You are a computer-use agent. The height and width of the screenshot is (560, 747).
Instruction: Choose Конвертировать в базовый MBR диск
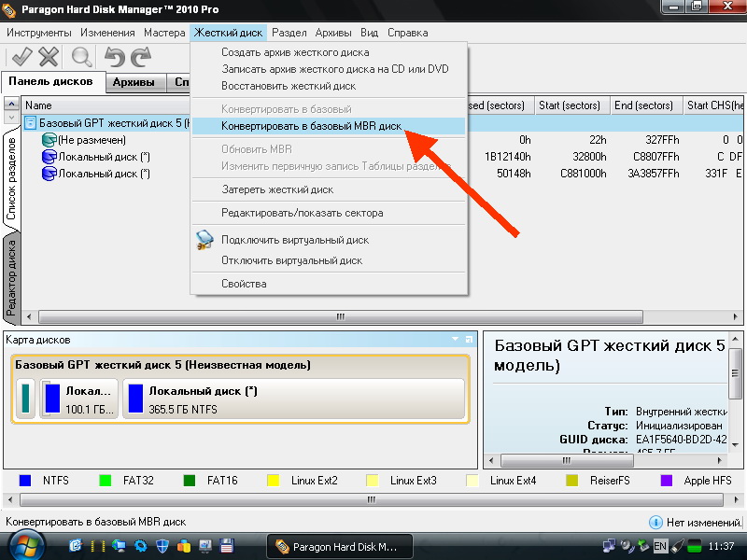click(x=311, y=125)
